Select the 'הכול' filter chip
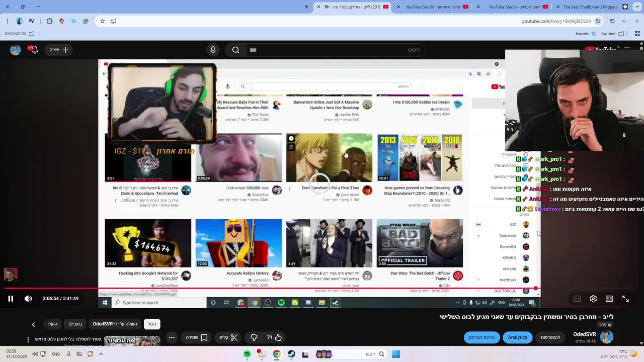The height and width of the screenshot is (362, 644). pyautogui.click(x=152, y=324)
